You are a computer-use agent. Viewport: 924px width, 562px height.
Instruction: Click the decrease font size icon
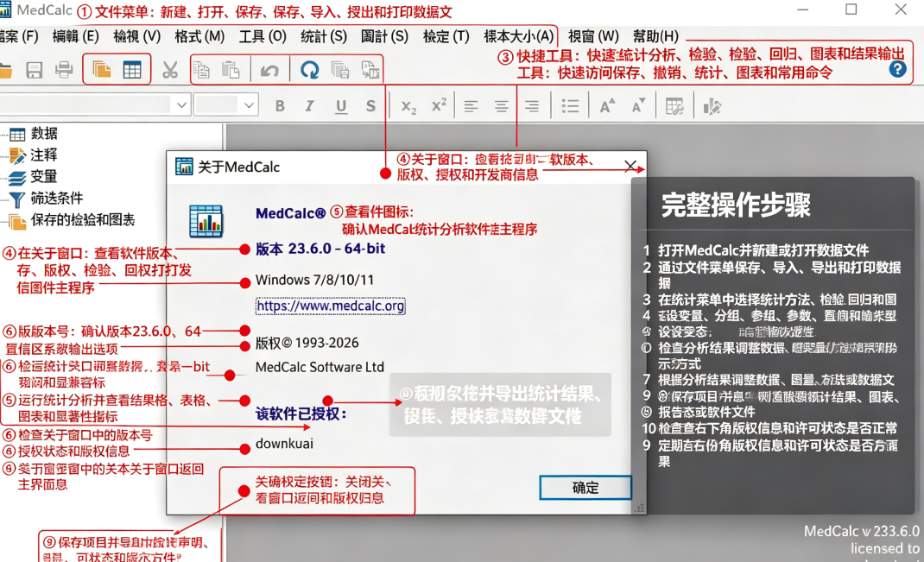click(x=639, y=106)
